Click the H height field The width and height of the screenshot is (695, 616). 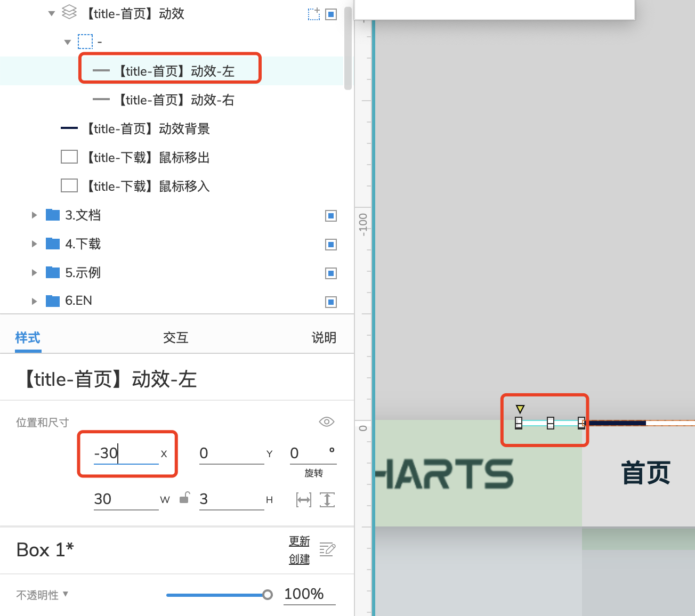coord(231,499)
